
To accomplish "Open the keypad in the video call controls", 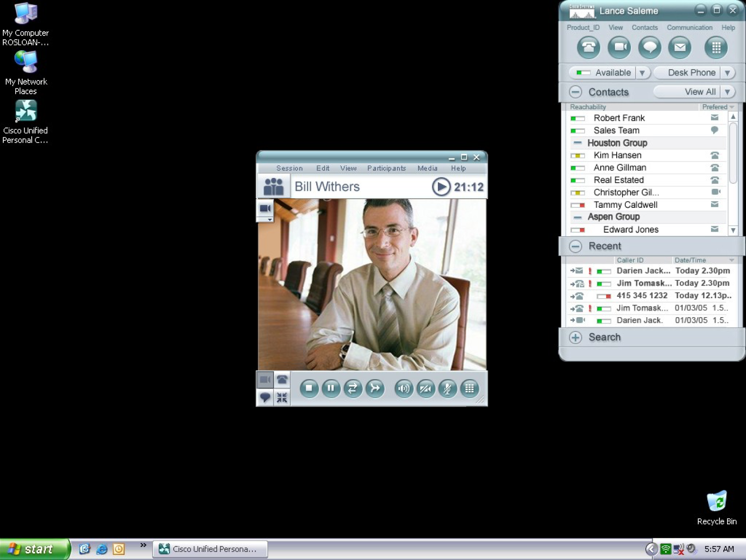I will (470, 389).
